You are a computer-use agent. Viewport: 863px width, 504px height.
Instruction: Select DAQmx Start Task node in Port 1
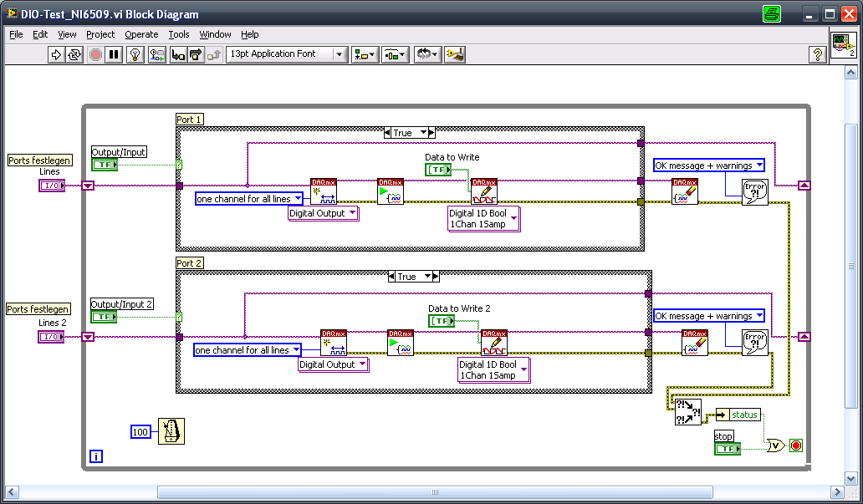tap(391, 191)
